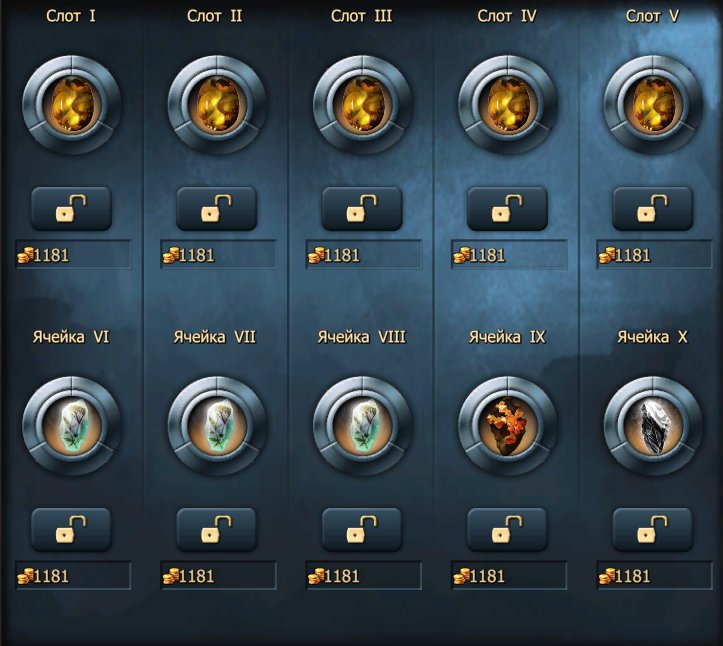Pick the green crystal in Ячейка VI
This screenshot has width=723, height=646.
point(72,426)
